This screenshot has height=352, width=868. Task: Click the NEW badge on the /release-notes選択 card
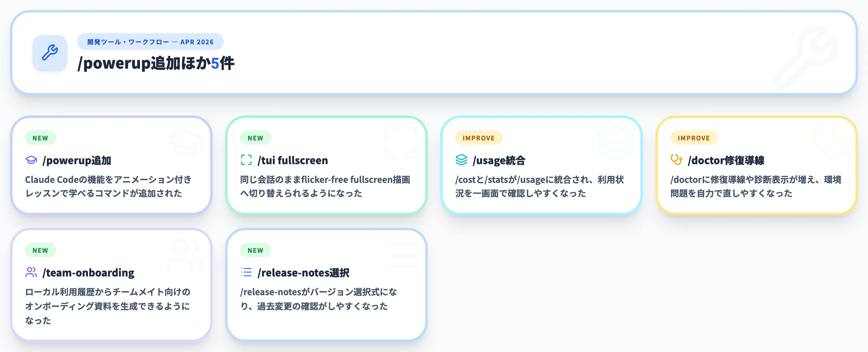pos(255,250)
